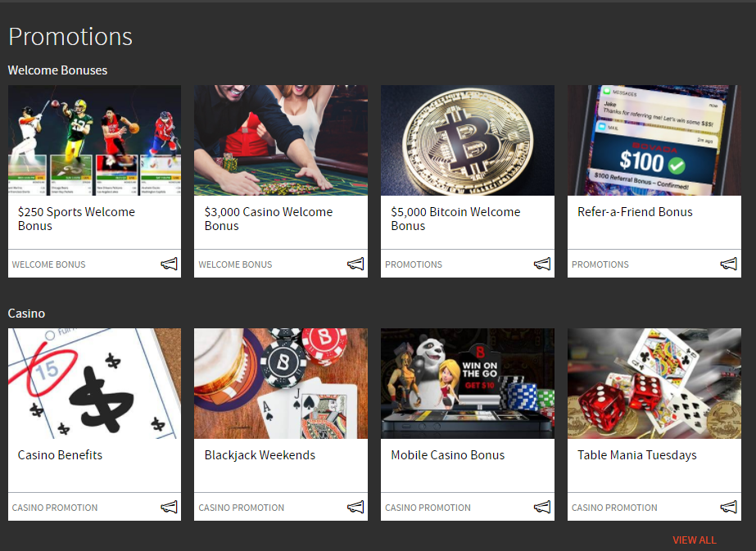
Task: Open the $100 referral phone thumbnail
Action: coord(654,140)
